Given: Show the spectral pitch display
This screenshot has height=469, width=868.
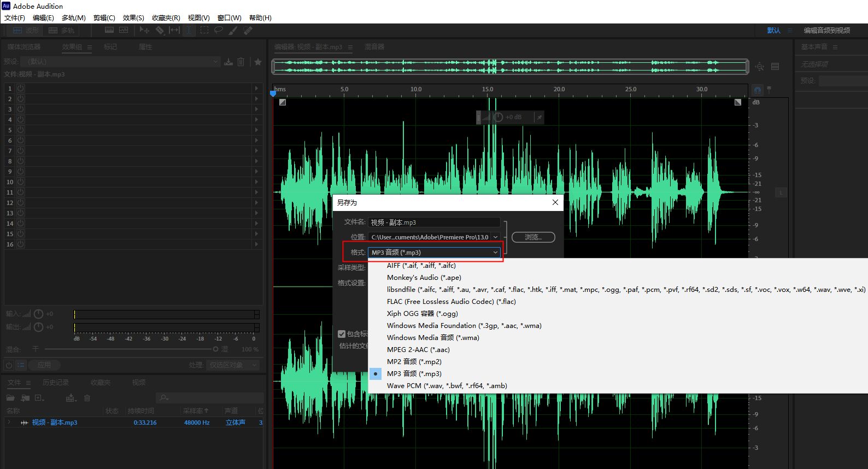Looking at the screenshot, I should [124, 30].
